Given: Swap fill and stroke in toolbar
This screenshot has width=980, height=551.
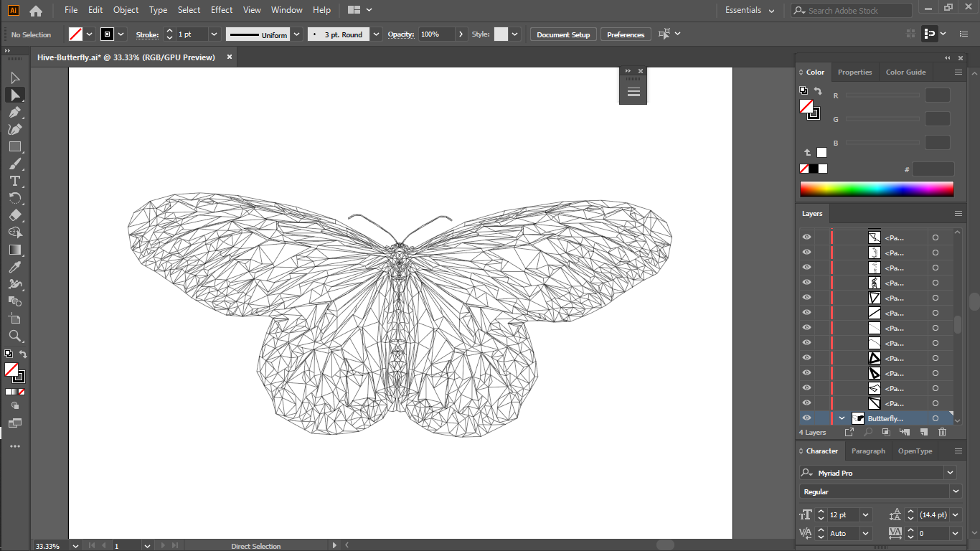Looking at the screenshot, I should 23,354.
